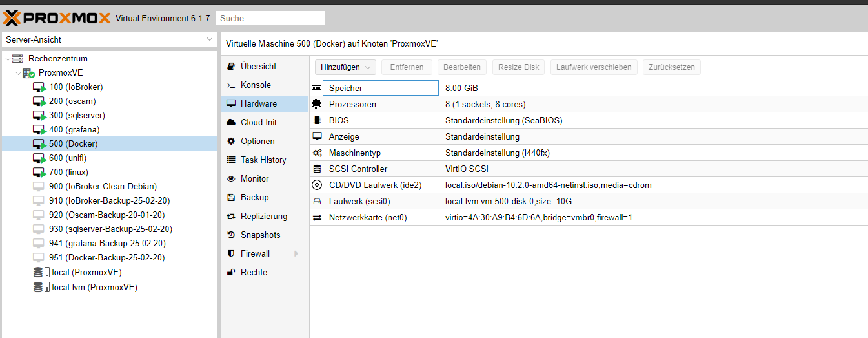Click the Proxmox logo
The height and width of the screenshot is (338, 868).
coord(57,17)
